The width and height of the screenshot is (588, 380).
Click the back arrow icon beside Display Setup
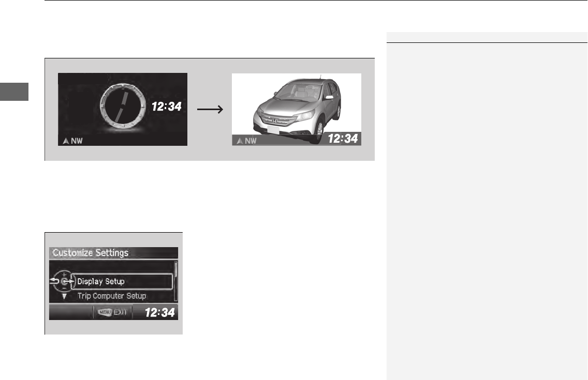[54, 281]
